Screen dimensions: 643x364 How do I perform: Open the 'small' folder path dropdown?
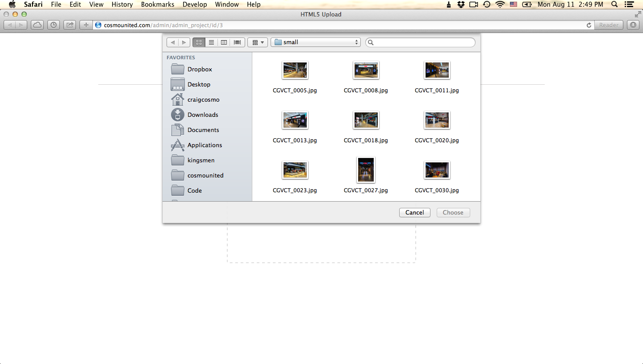point(315,42)
